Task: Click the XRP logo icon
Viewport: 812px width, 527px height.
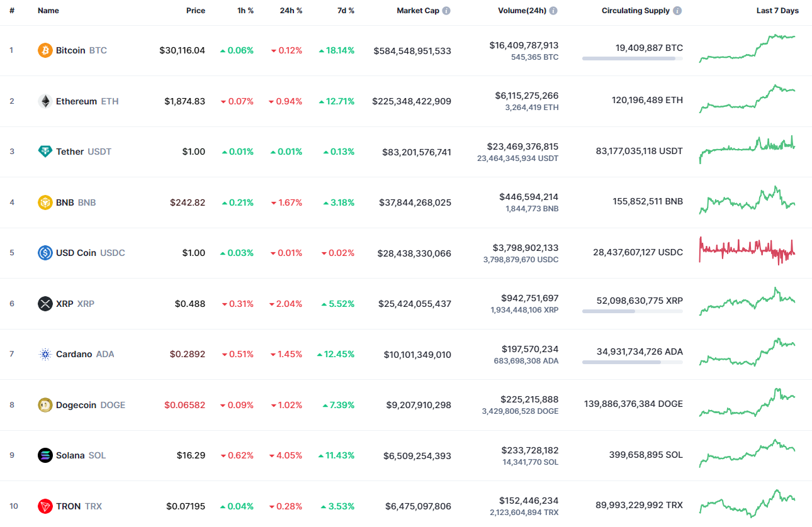Action: (45, 304)
